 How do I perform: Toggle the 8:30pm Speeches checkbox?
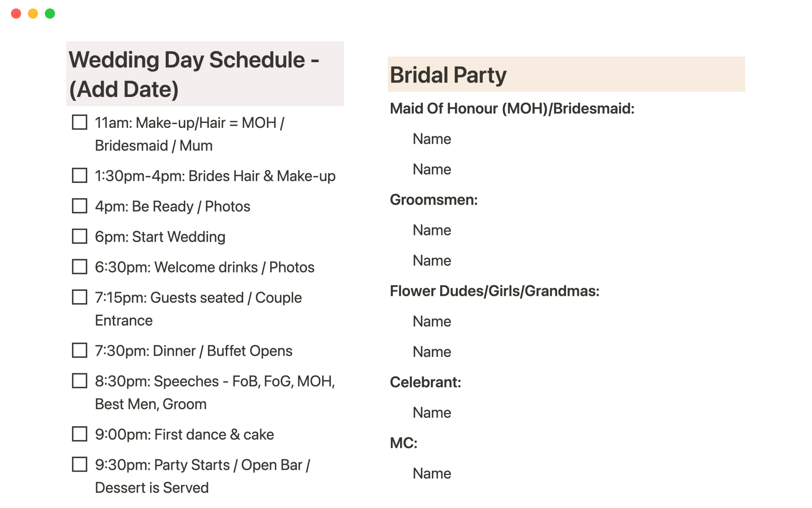[80, 381]
